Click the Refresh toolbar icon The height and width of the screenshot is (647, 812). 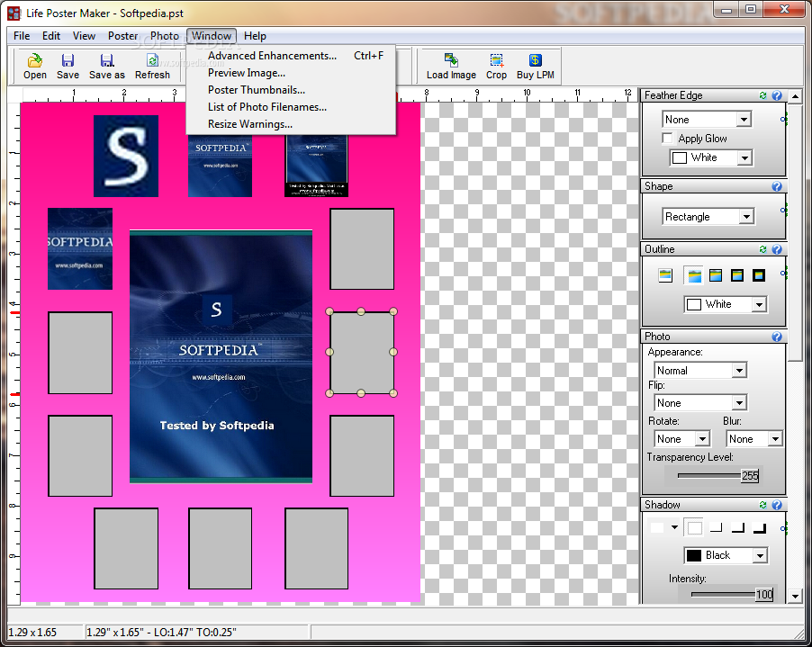tap(152, 61)
